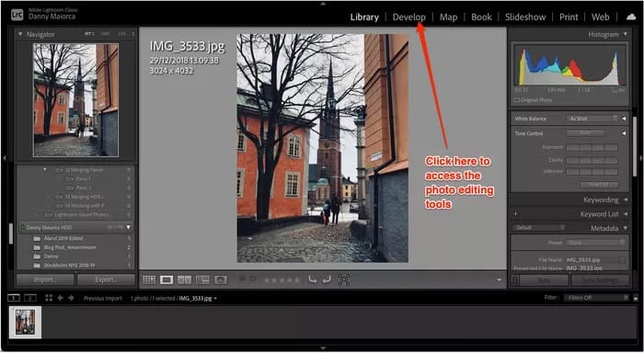This screenshot has height=354, width=644.
Task: Click the Exposure adjustment buttons row
Action: [x=592, y=147]
